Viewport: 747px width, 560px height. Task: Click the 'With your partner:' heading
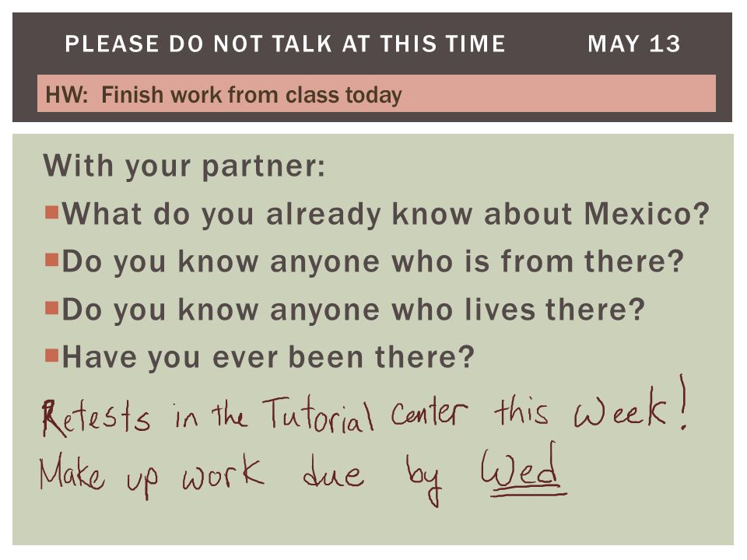pyautogui.click(x=184, y=166)
